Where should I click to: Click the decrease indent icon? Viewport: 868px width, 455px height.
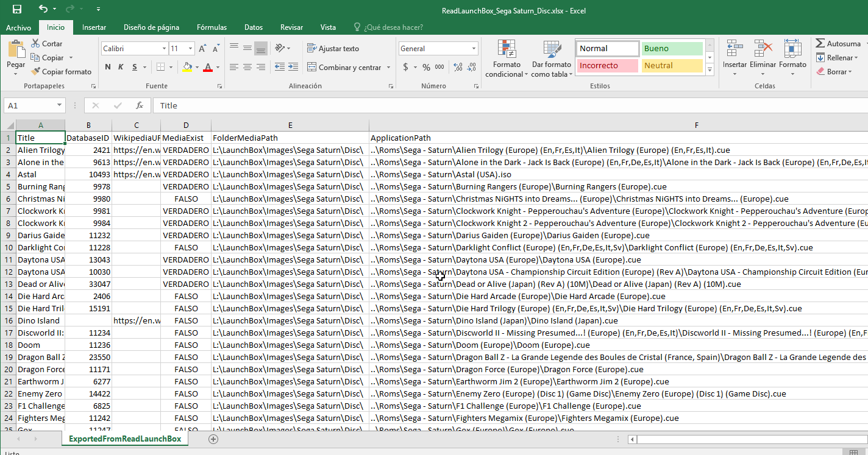pyautogui.click(x=279, y=67)
